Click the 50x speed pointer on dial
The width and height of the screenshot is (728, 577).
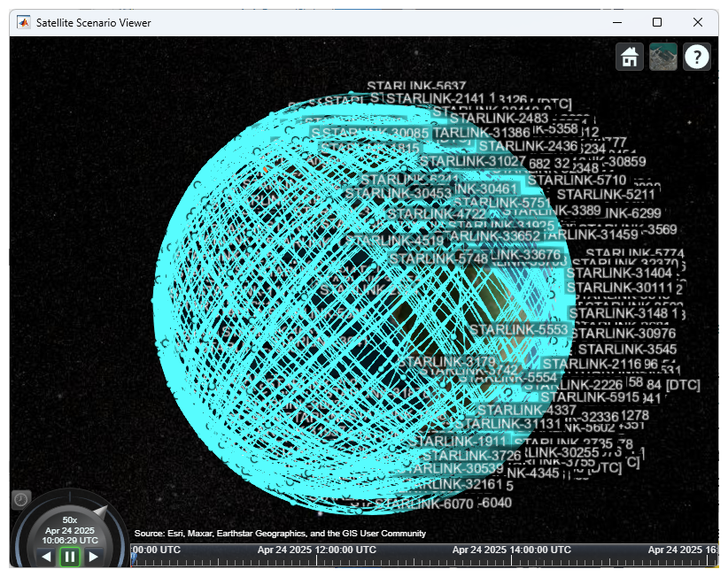pos(100,512)
